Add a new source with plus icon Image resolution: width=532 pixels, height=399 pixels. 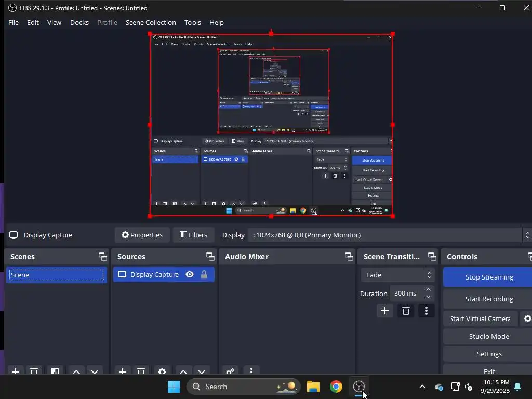pyautogui.click(x=123, y=371)
